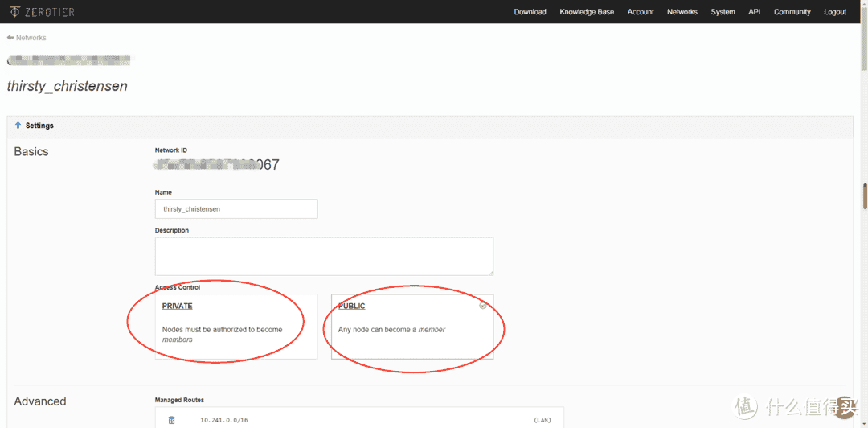Select PUBLIC access control

412,327
